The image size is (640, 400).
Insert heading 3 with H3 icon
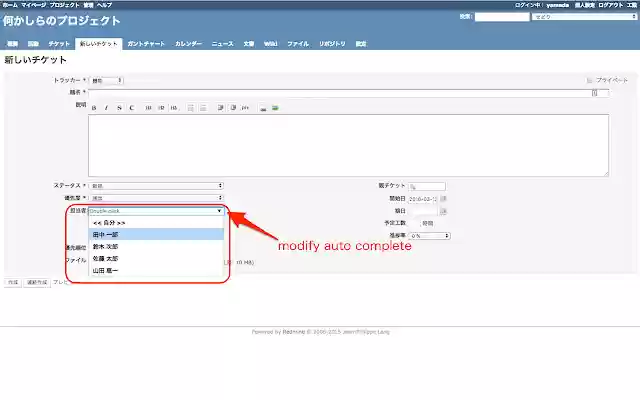pyautogui.click(x=174, y=108)
